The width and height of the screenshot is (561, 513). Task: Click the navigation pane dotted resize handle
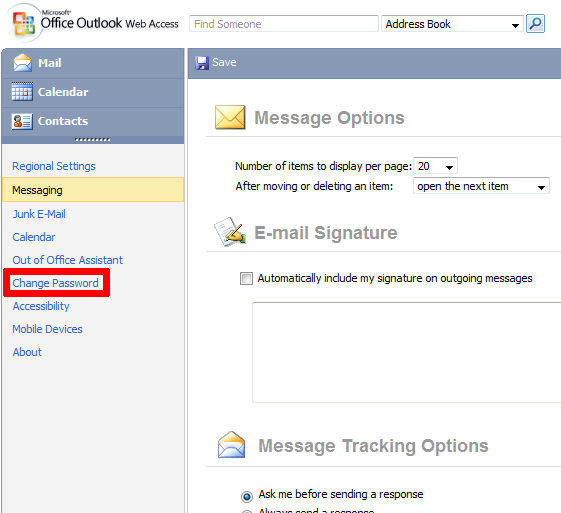pyautogui.click(x=93, y=140)
